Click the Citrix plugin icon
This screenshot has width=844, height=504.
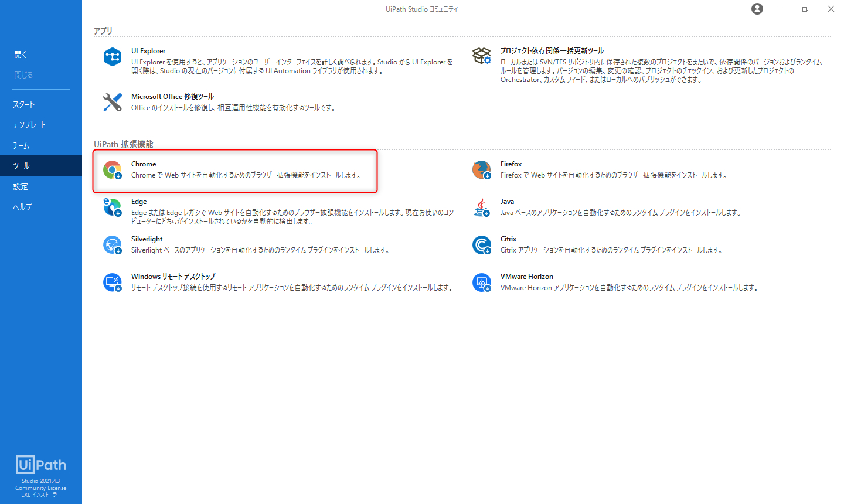coord(481,245)
